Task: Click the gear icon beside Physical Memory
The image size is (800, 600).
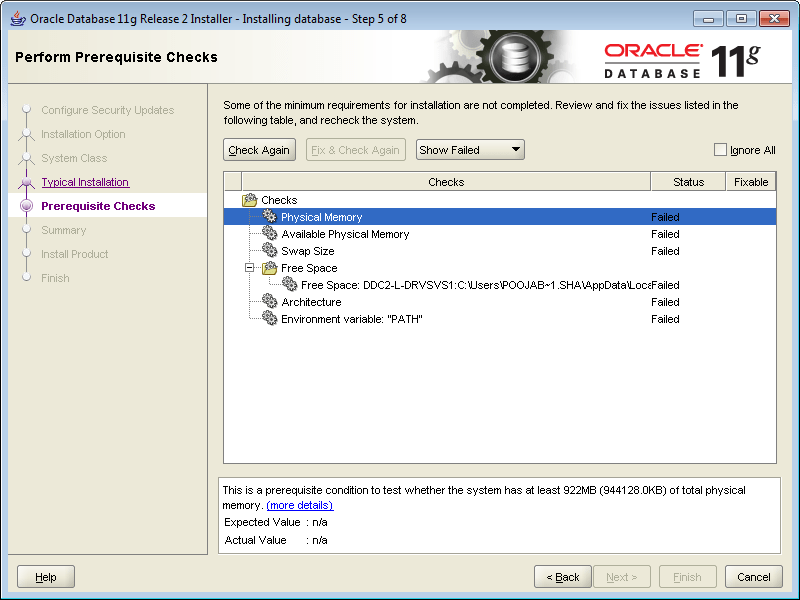Action: pyautogui.click(x=269, y=217)
